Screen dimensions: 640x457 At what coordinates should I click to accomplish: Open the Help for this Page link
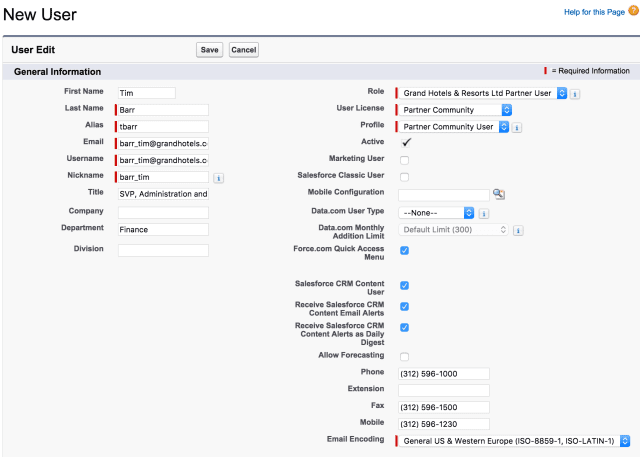click(597, 11)
